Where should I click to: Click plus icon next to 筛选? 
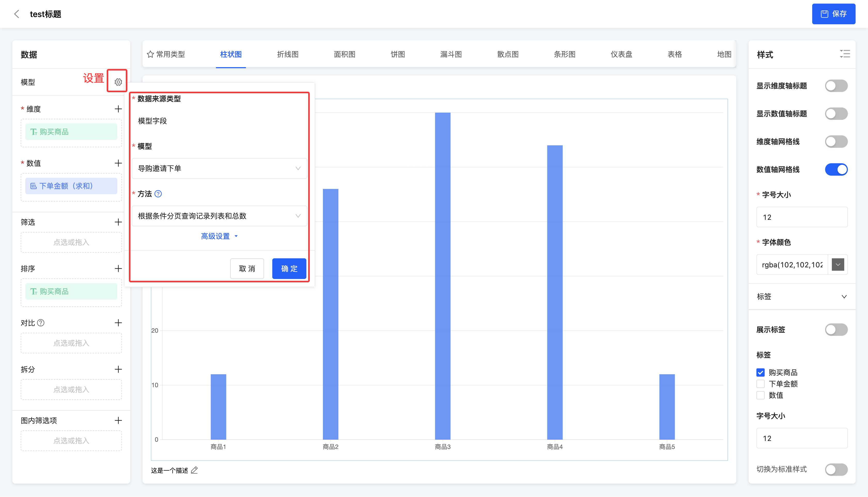(118, 222)
